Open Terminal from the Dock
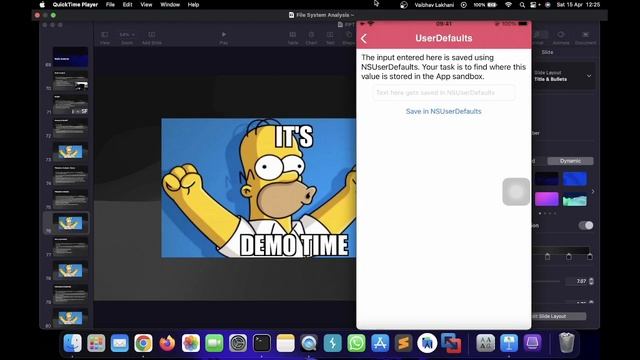 pos(262,343)
